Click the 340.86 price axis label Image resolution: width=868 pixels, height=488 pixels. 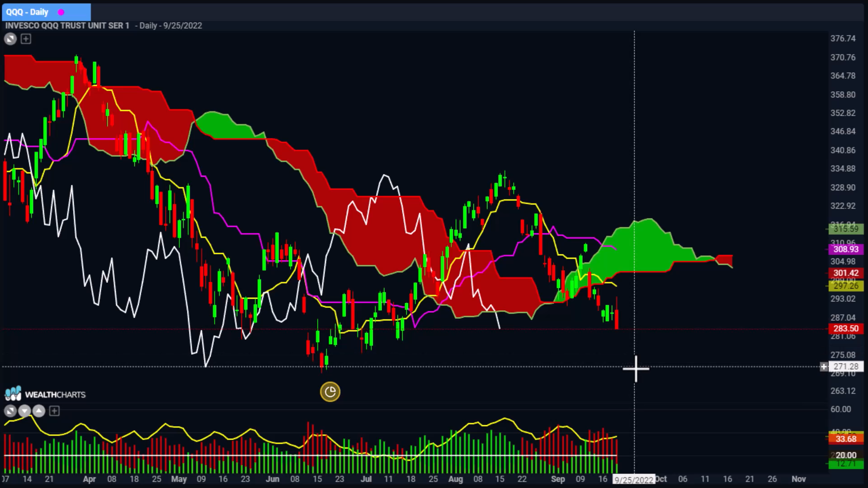tap(843, 150)
